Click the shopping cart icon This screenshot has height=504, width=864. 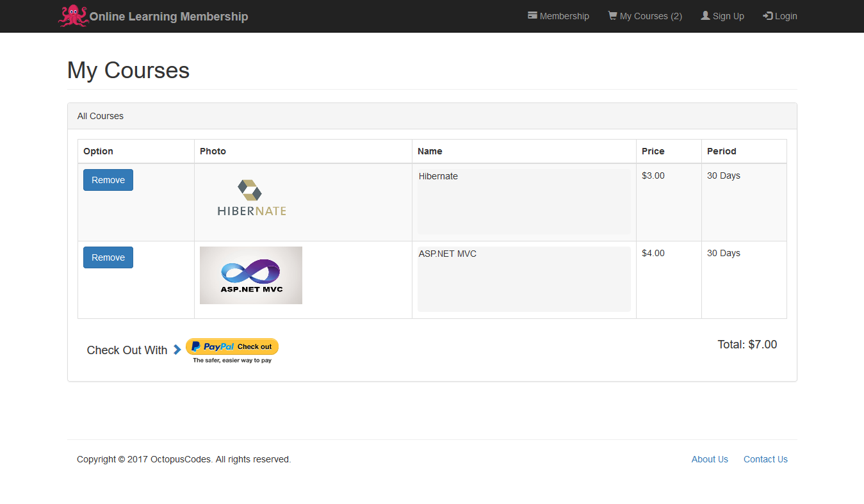(x=612, y=15)
